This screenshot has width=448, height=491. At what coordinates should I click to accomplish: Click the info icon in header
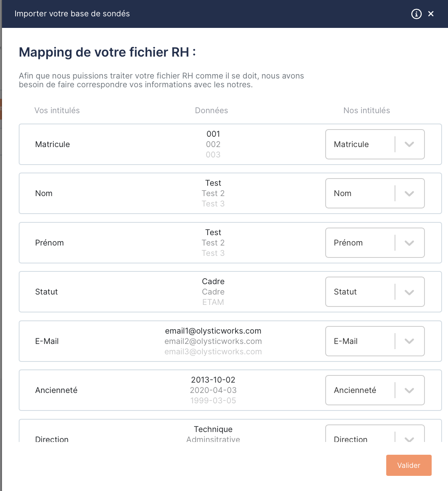pyautogui.click(x=416, y=14)
